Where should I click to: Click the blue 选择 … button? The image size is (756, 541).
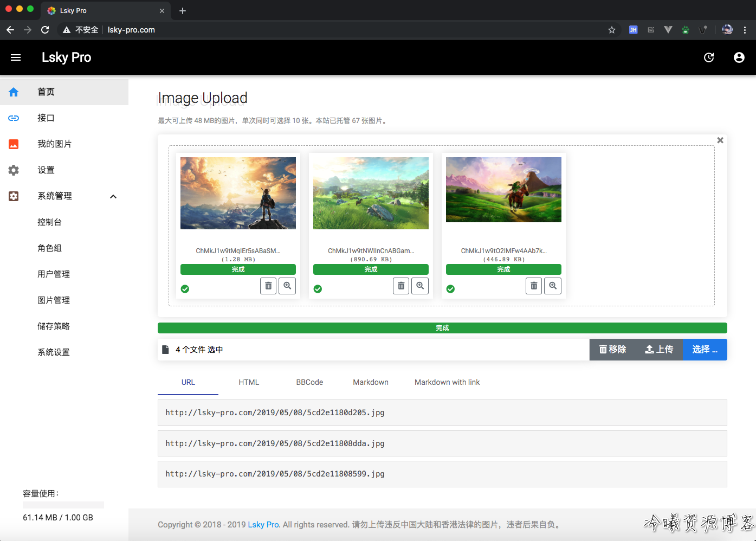[x=705, y=350]
